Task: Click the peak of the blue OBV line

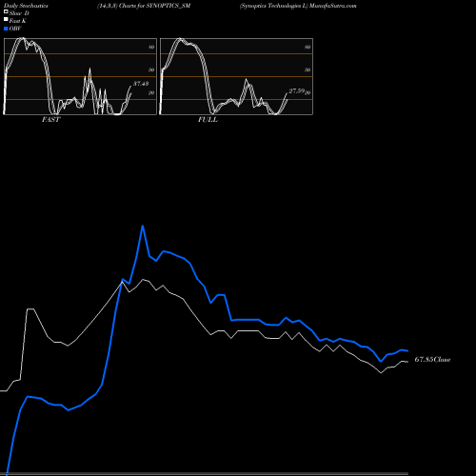Action: point(143,226)
